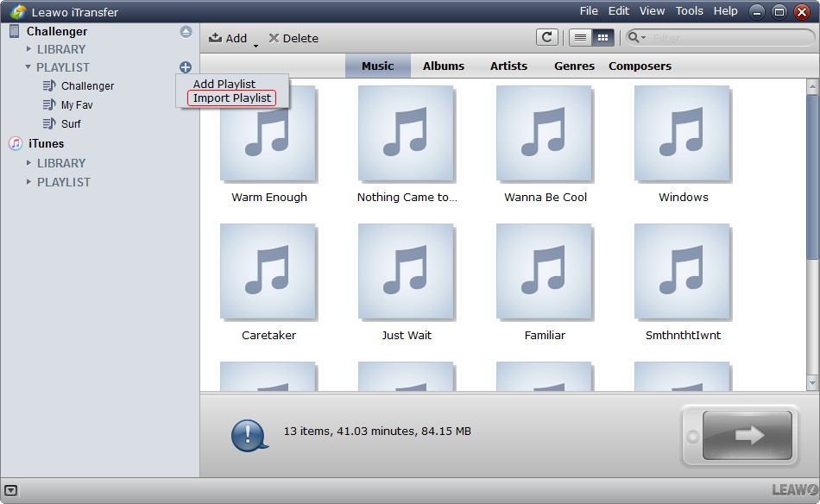The image size is (820, 504).
Task: Click the Leawo iTransfer app logo
Action: [x=18, y=11]
